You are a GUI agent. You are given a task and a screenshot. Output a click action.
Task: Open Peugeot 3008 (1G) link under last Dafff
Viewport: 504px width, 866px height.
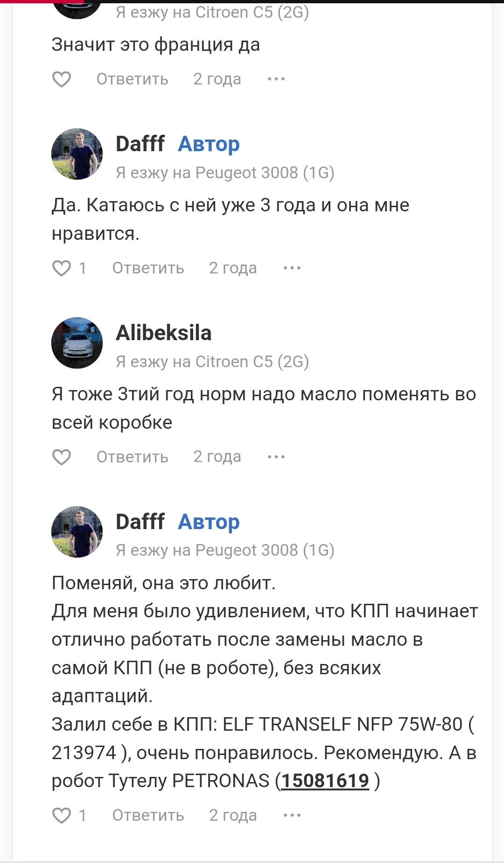point(265,551)
